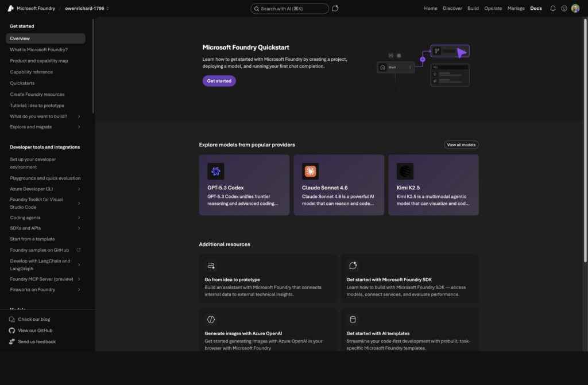Click Get started with AI templates heading

(x=378, y=333)
